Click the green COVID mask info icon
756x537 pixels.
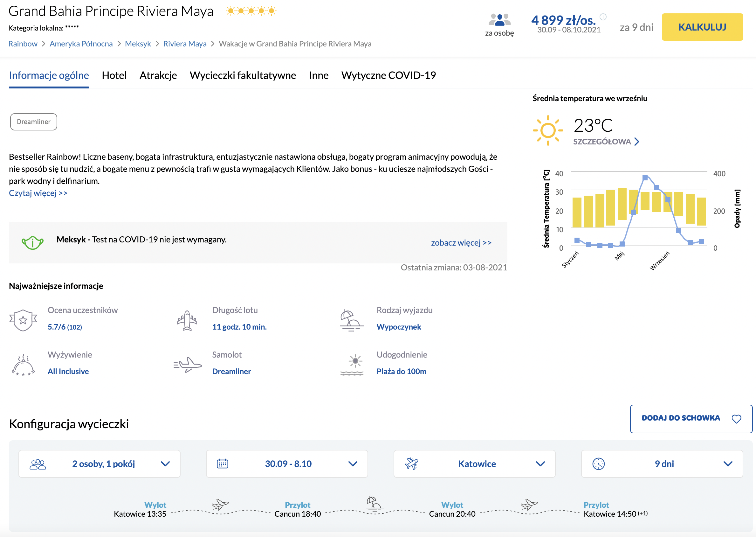(32, 243)
